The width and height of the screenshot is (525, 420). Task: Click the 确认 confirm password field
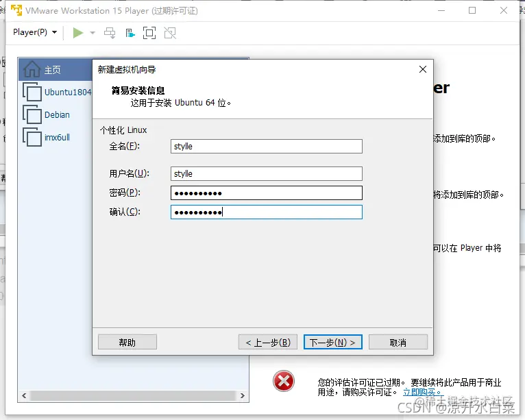(267, 212)
